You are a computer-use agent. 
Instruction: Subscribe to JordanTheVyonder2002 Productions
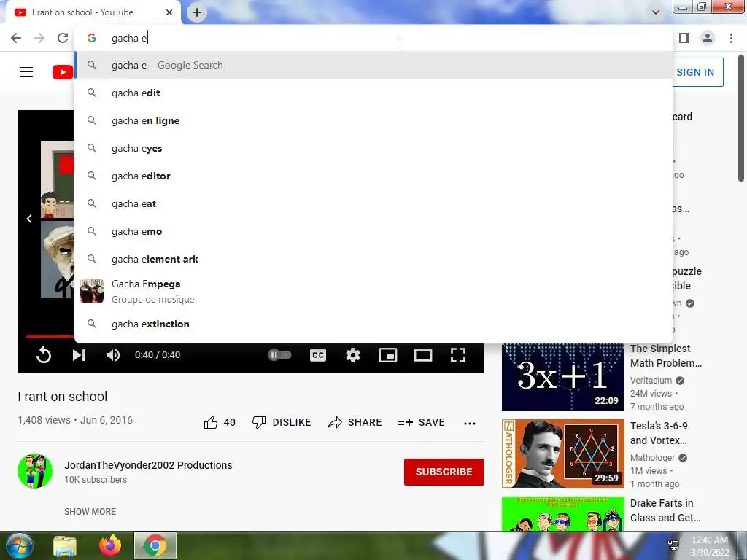tap(444, 472)
